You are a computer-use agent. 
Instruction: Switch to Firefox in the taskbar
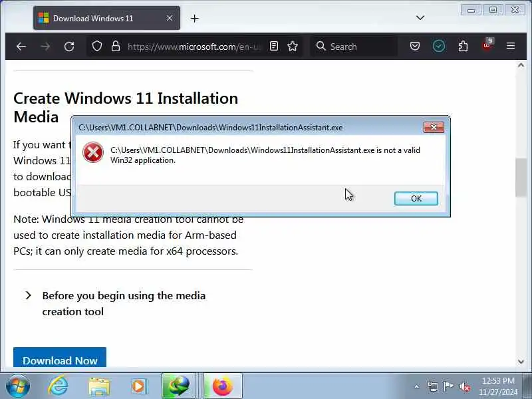(223, 386)
